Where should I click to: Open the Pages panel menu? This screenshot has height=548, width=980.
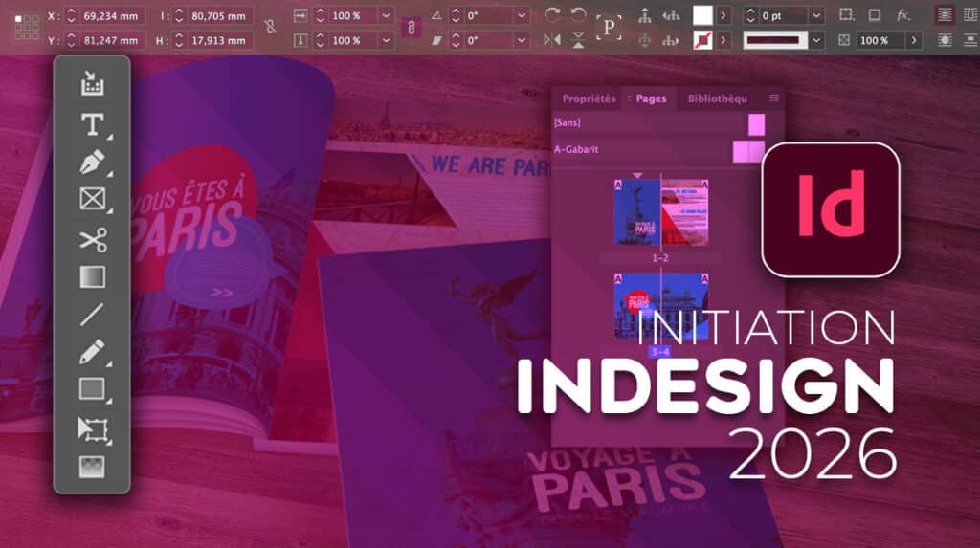tap(773, 99)
